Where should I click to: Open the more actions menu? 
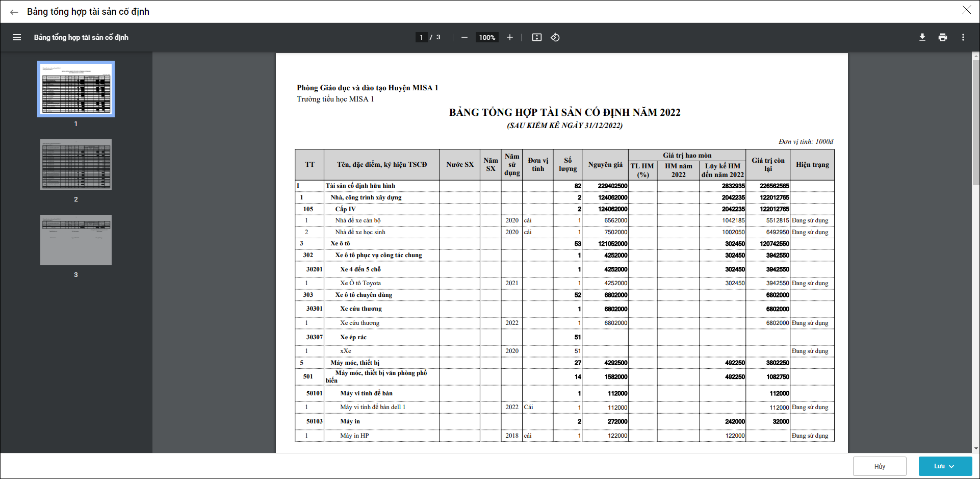963,37
